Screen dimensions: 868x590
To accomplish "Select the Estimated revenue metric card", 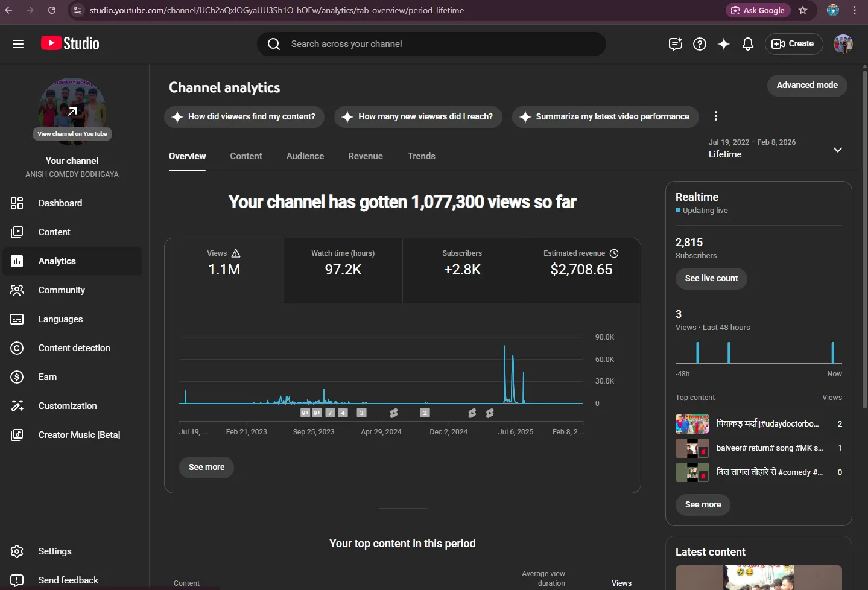I will click(x=581, y=271).
